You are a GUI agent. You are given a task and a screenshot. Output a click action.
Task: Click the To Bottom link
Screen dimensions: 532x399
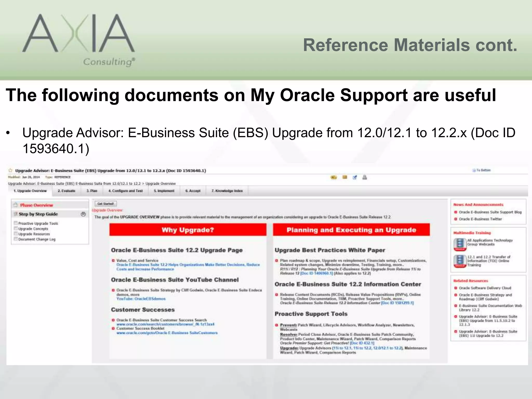pyautogui.click(x=483, y=170)
